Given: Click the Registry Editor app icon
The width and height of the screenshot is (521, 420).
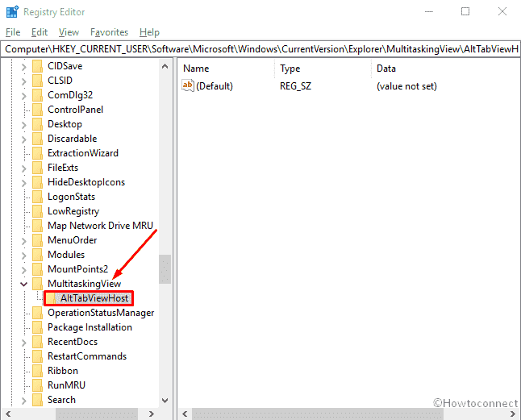Looking at the screenshot, I should tap(12, 11).
